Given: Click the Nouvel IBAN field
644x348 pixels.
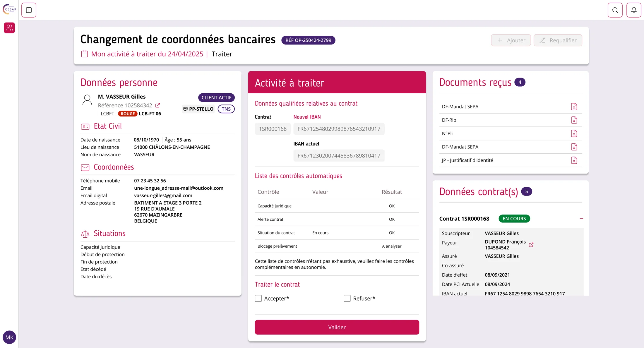Looking at the screenshot, I should pyautogui.click(x=339, y=129).
